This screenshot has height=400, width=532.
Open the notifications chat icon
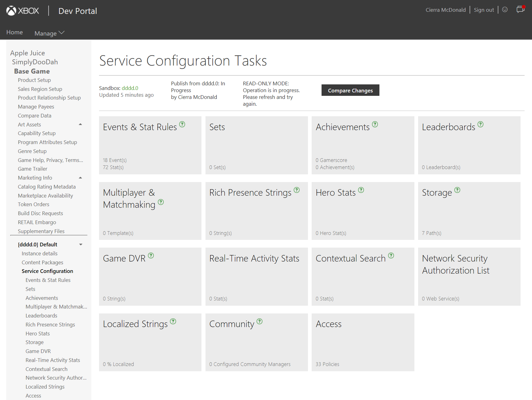[x=521, y=10]
